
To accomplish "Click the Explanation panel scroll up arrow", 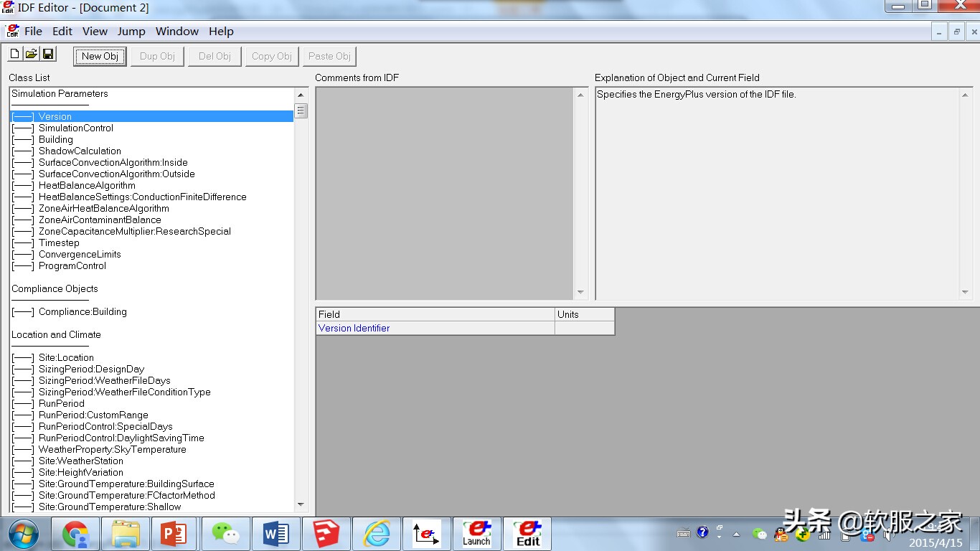I will pos(965,95).
